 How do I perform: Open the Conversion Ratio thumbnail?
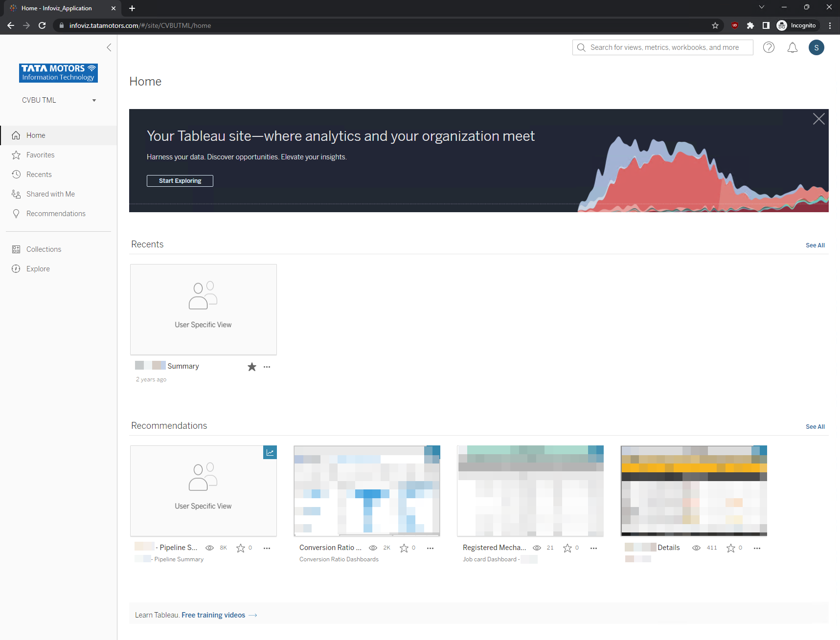[367, 491]
